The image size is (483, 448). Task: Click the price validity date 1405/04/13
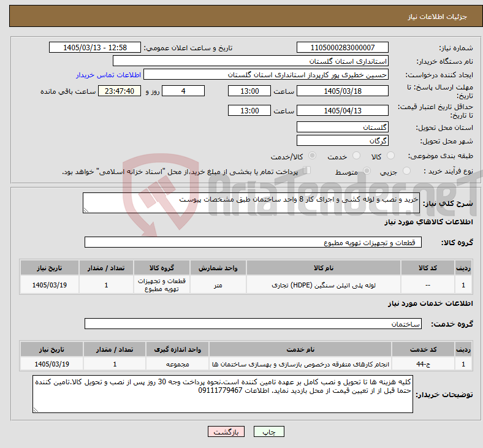342,110
